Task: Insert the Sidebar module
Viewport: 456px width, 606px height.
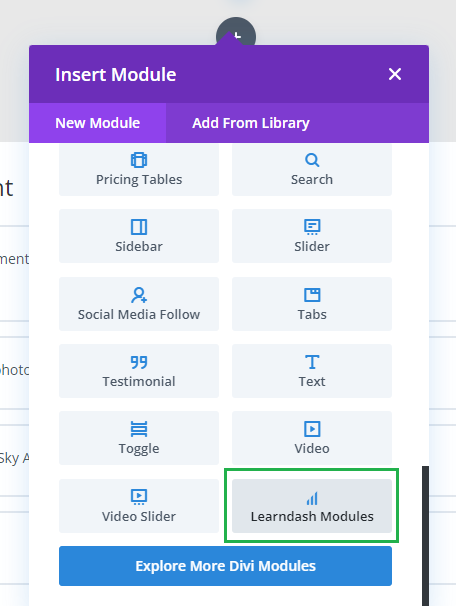Action: click(139, 236)
